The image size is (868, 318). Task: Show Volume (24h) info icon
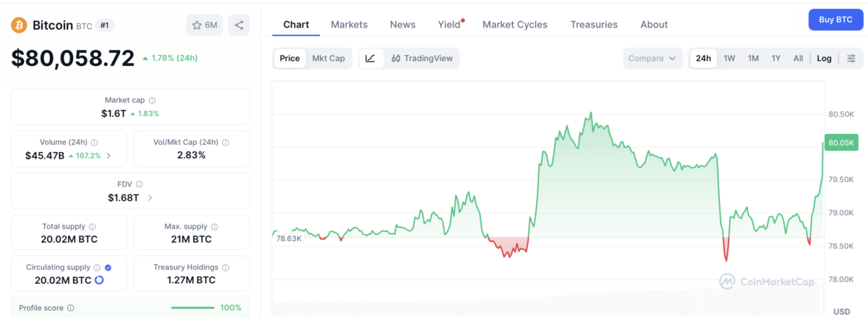[95, 143]
